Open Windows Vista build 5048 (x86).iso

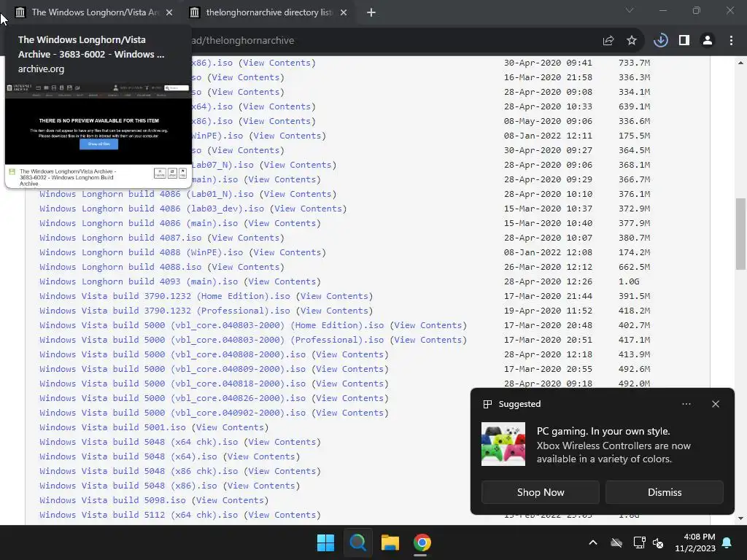pos(128,486)
